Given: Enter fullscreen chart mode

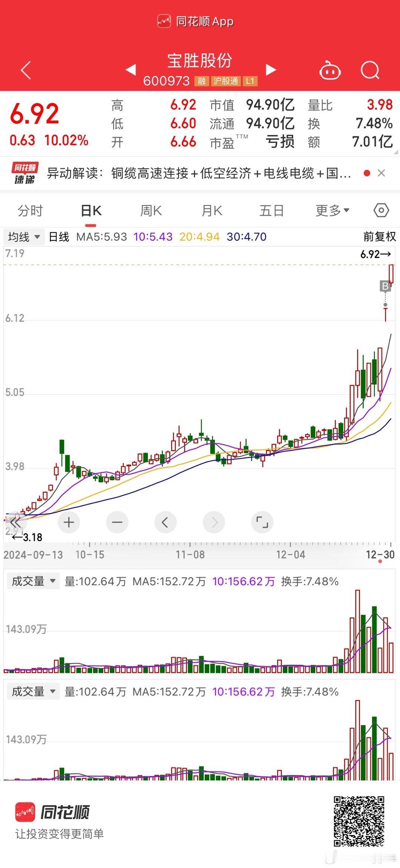Looking at the screenshot, I should tap(262, 522).
